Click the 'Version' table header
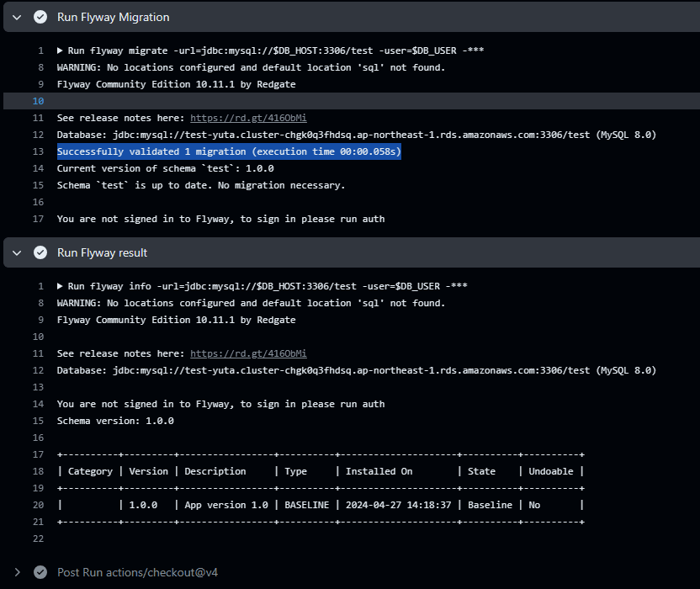700x589 pixels. coord(149,471)
